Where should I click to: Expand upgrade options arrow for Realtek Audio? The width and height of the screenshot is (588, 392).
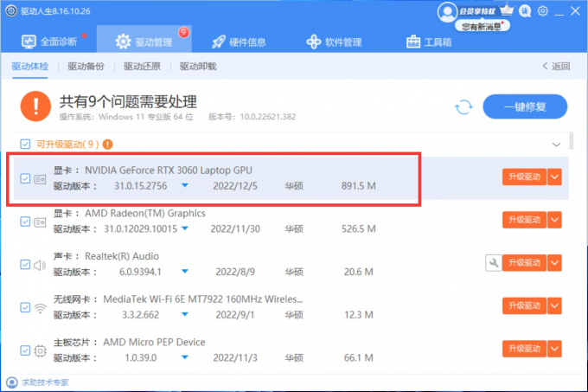point(554,263)
